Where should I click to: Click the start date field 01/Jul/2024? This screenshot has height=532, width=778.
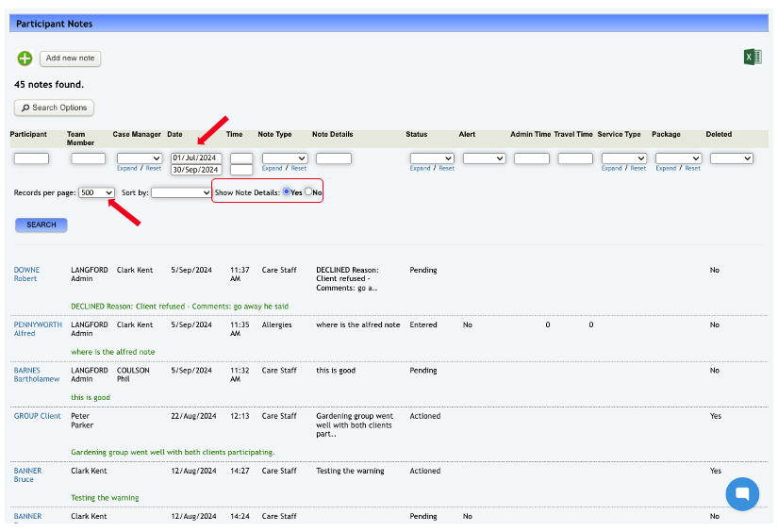[x=195, y=158]
